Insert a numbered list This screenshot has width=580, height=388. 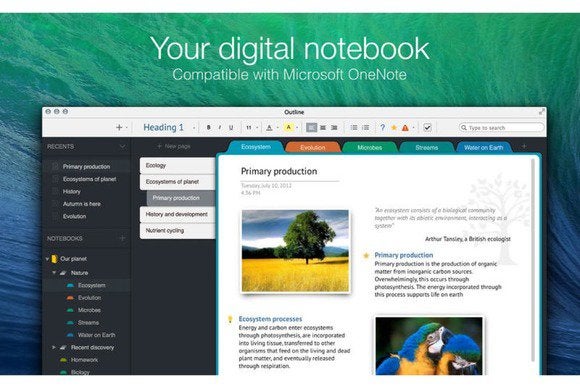[365, 128]
